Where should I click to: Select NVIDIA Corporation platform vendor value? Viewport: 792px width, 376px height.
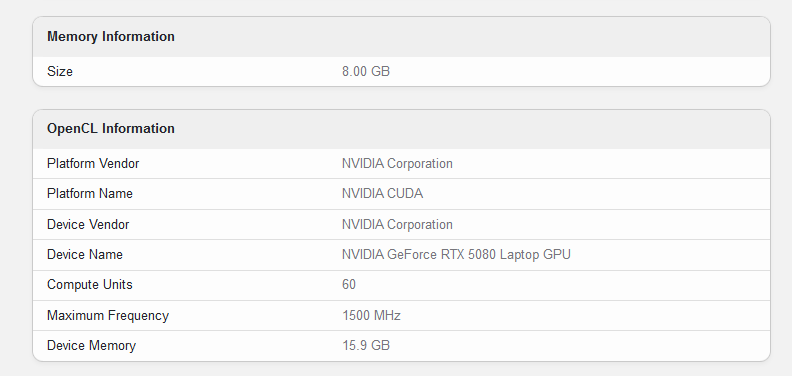(x=397, y=164)
